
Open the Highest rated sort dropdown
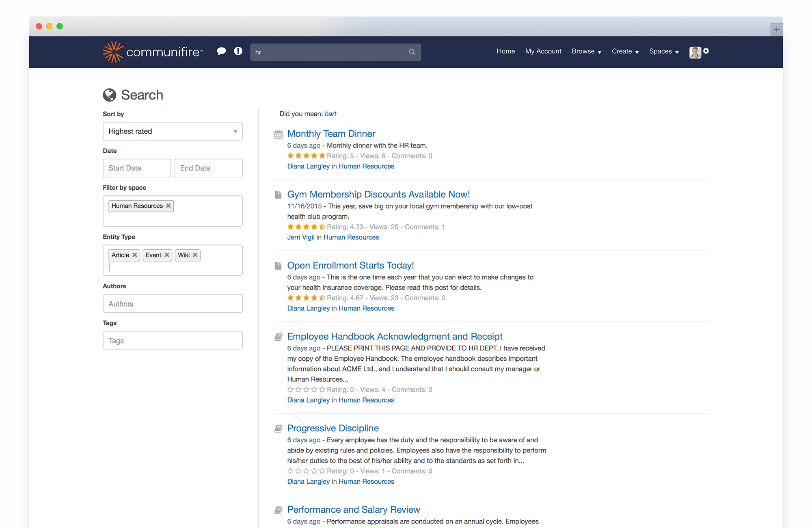(x=172, y=131)
